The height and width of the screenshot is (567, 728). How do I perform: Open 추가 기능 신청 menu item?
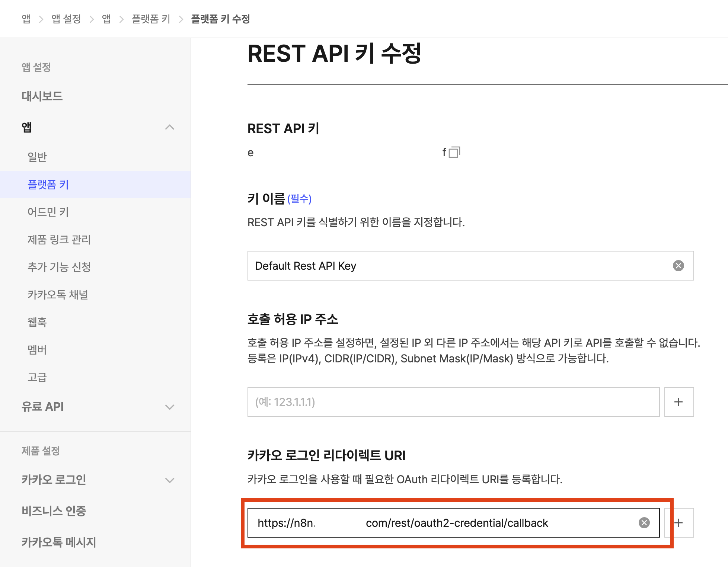pyautogui.click(x=59, y=267)
